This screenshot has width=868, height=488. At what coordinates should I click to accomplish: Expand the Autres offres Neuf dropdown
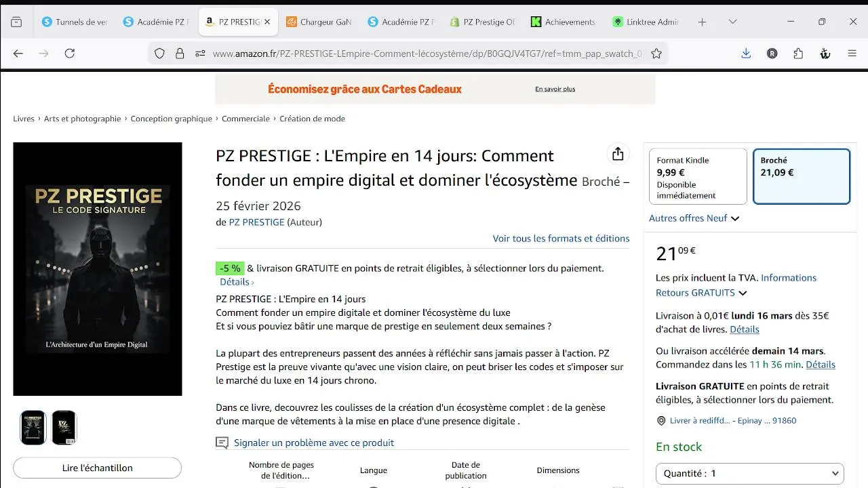click(694, 218)
